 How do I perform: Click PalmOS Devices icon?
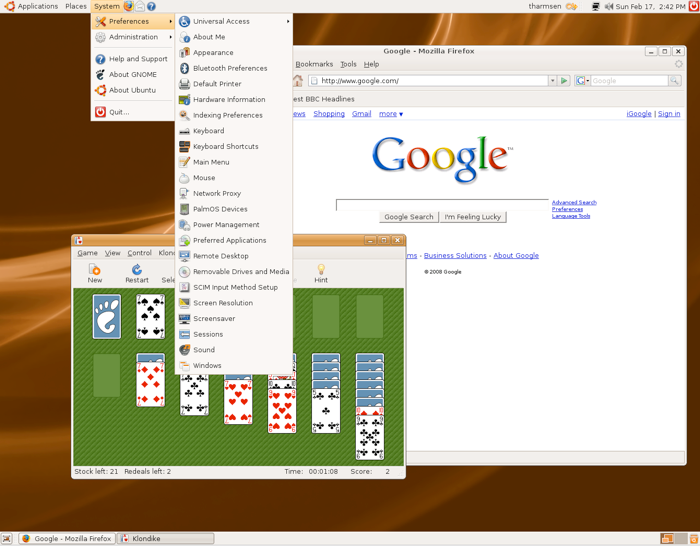point(184,209)
